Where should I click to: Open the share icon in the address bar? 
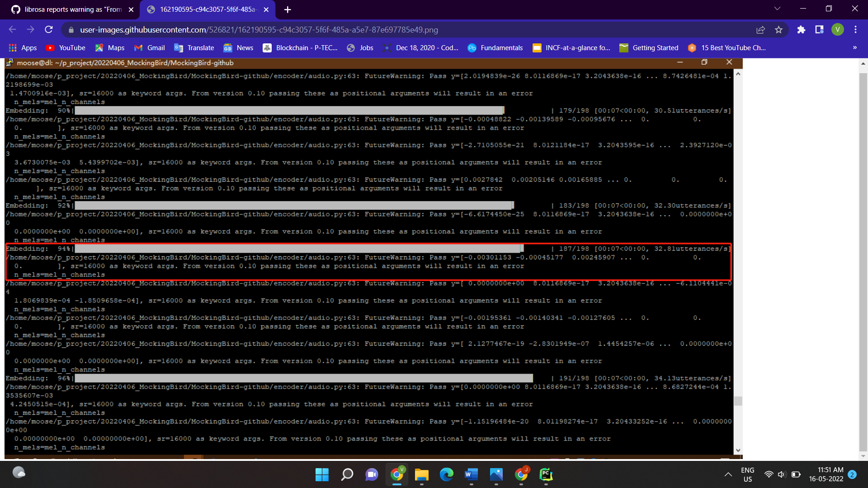[x=761, y=29]
